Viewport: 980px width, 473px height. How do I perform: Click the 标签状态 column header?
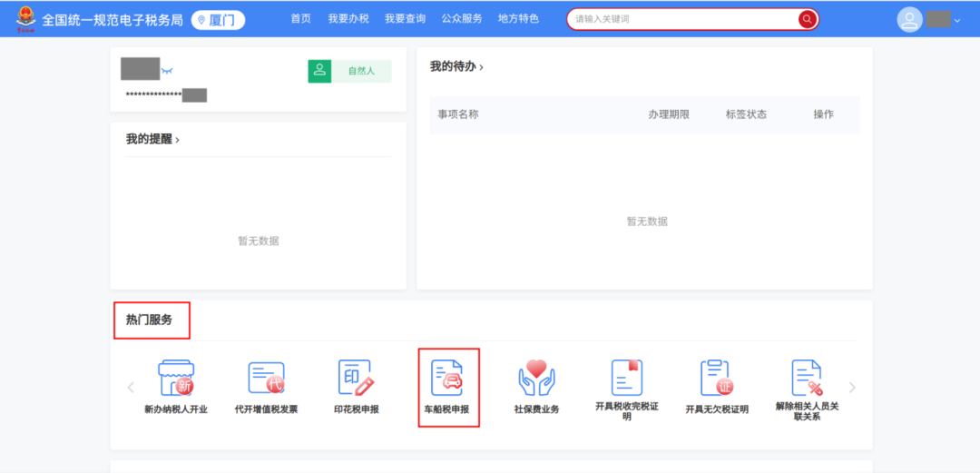point(746,114)
